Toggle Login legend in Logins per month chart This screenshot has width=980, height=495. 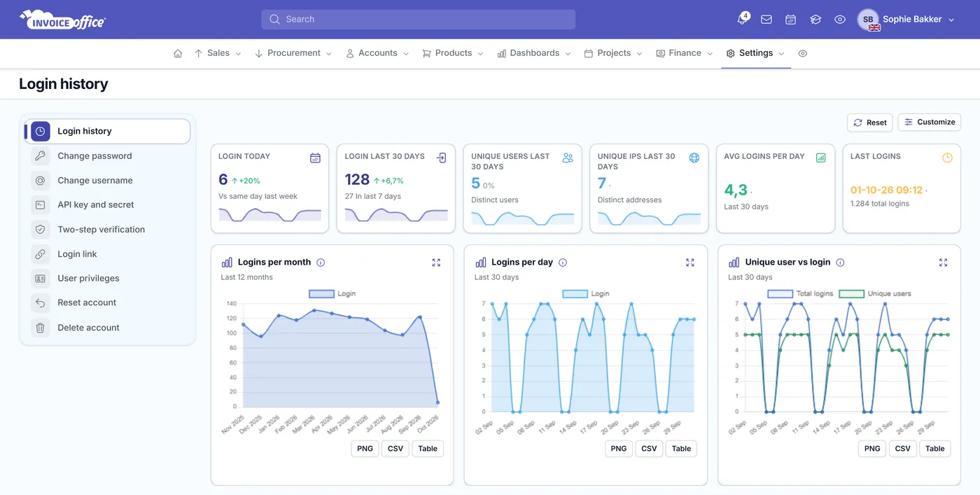(x=332, y=294)
